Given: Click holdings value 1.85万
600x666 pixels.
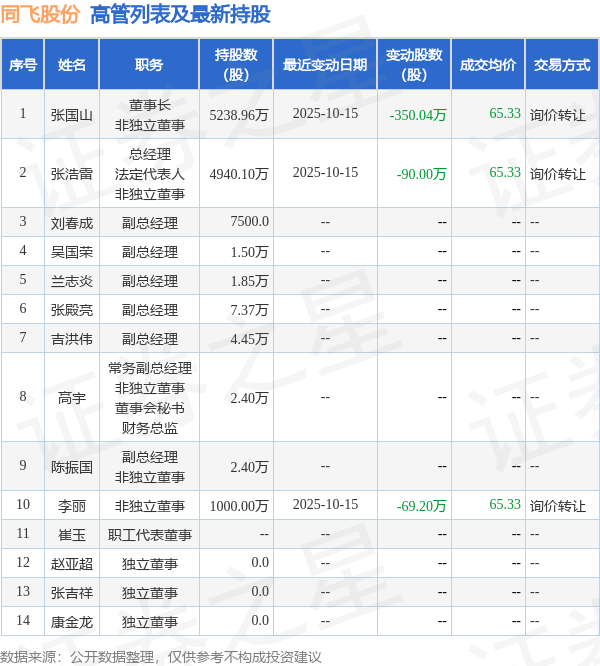Looking at the screenshot, I should tap(249, 281).
